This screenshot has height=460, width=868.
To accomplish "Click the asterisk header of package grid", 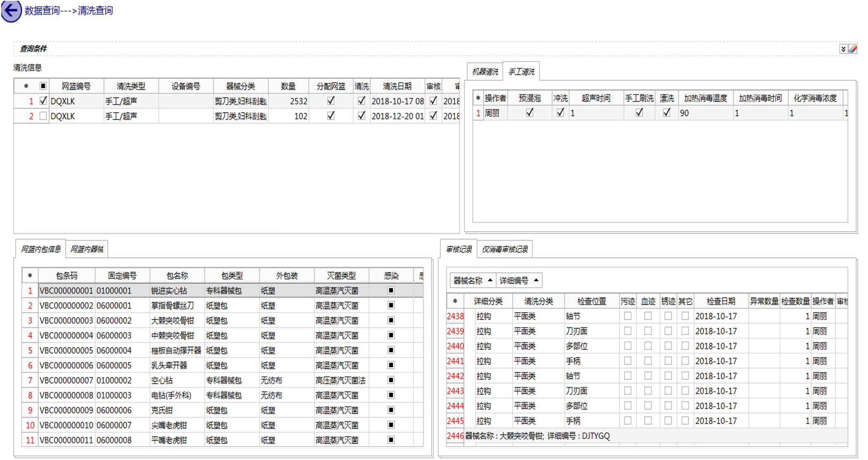I will click(30, 275).
